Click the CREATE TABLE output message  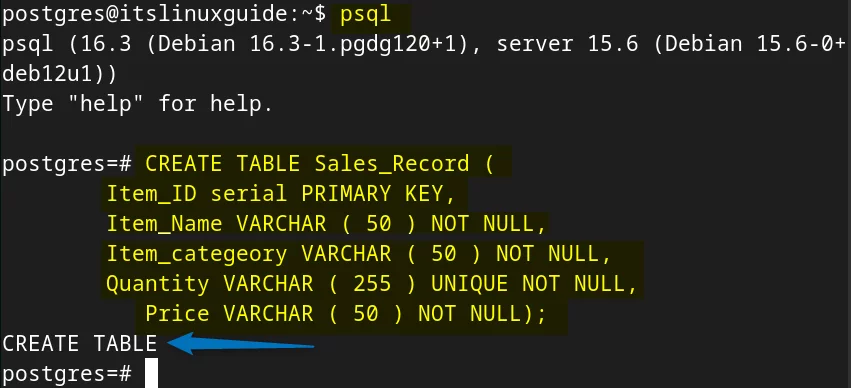point(80,344)
